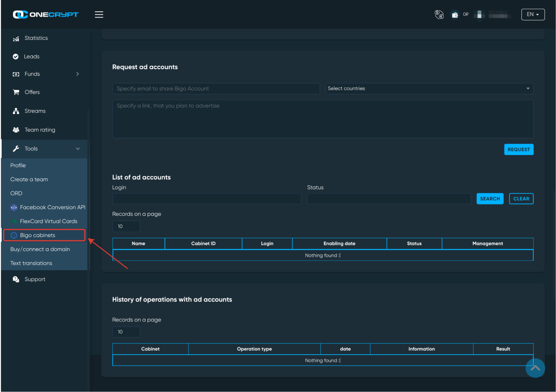Click the date column header
The height and width of the screenshot is (392, 556).
coord(345,349)
